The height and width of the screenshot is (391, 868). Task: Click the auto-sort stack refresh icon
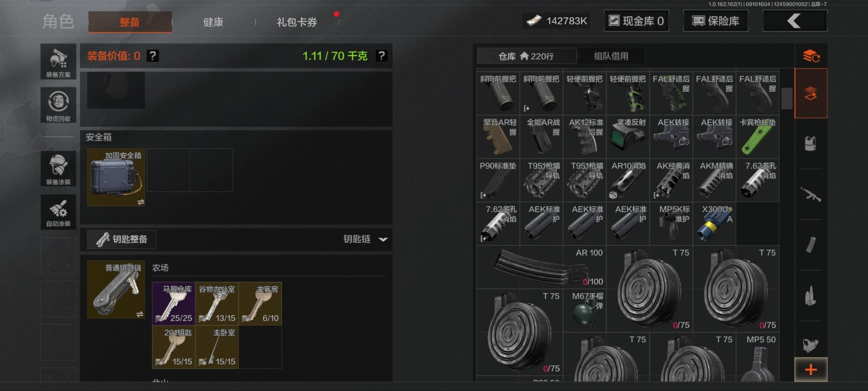tap(811, 56)
